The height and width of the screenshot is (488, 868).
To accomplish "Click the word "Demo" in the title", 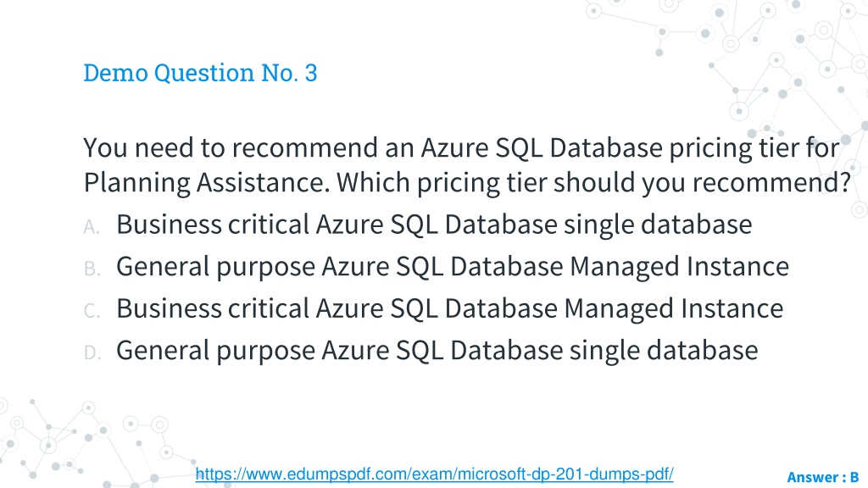I will click(x=115, y=73).
